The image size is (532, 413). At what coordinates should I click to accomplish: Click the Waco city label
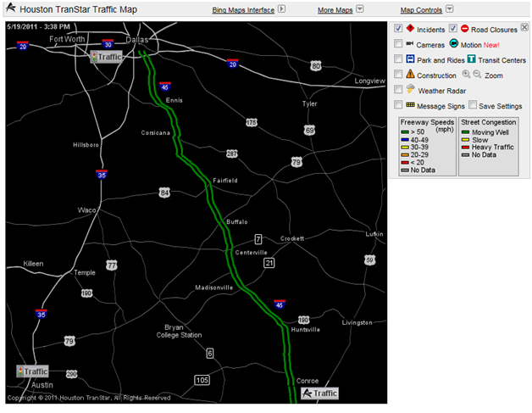point(87,210)
